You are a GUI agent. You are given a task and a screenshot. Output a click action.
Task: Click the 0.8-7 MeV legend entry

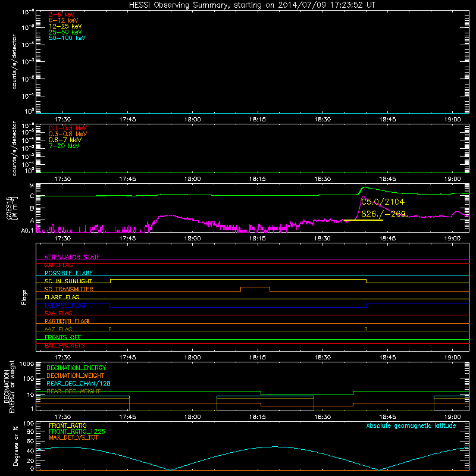(x=65, y=140)
